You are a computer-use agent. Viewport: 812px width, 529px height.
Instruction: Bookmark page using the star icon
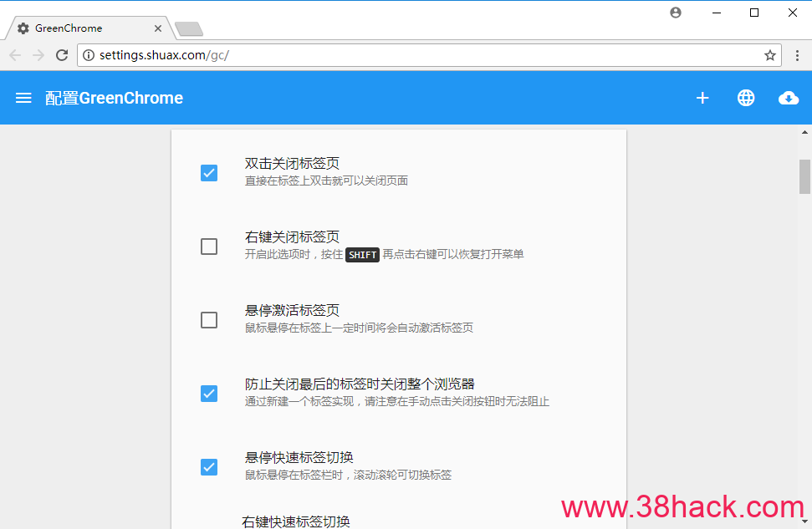pyautogui.click(x=769, y=55)
